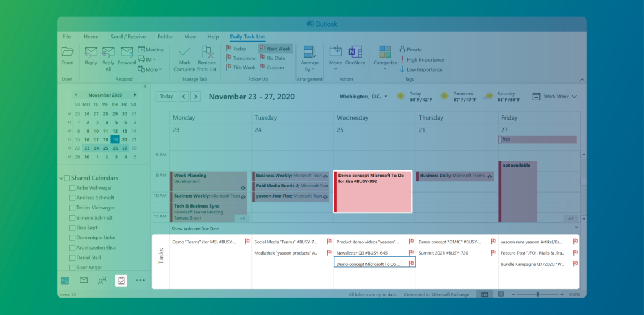644x315 pixels.
Task: Mark the item as Private
Action: tap(411, 49)
